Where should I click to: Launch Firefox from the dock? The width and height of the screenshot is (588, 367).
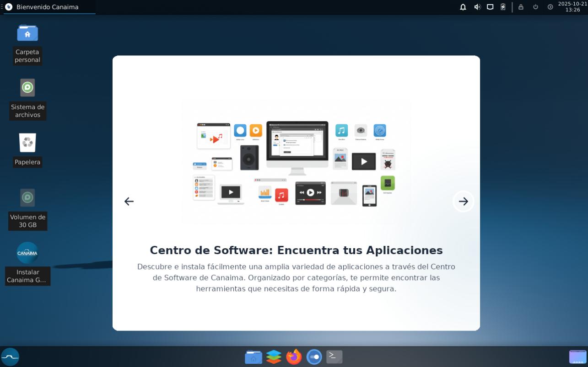tap(294, 357)
